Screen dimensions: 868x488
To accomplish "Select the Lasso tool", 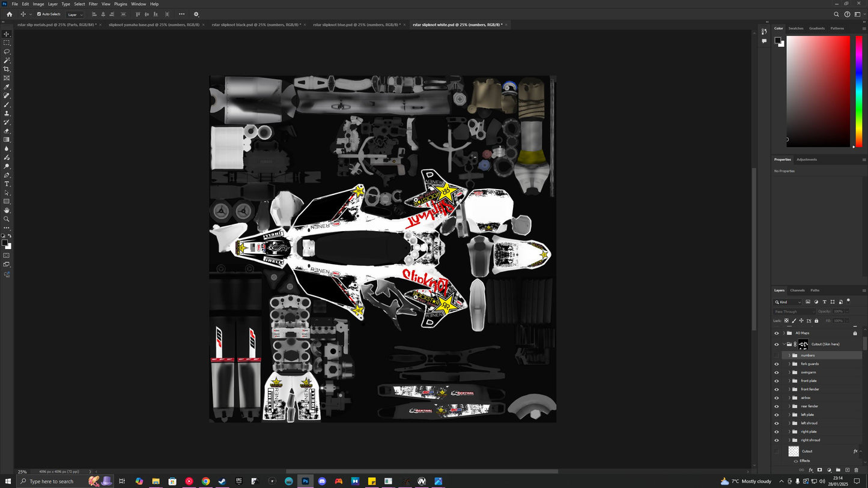I will (x=7, y=52).
